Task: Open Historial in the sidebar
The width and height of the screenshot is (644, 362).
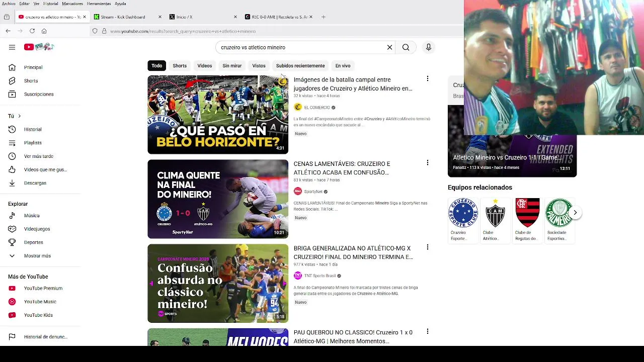Action: point(33,130)
